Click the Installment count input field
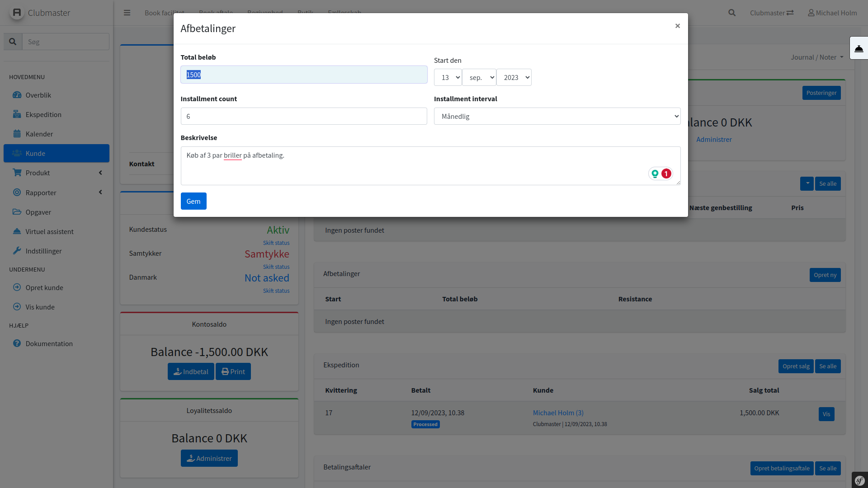The height and width of the screenshot is (488, 868). tap(304, 116)
